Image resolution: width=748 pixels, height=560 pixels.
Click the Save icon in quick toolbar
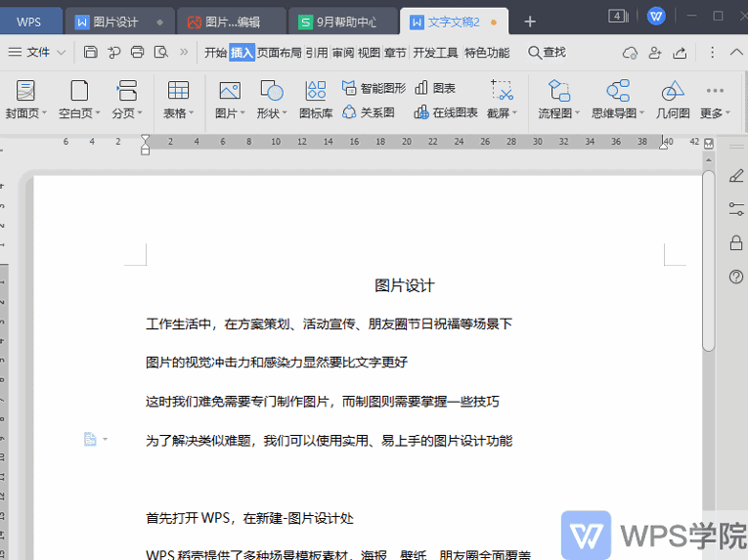[91, 52]
